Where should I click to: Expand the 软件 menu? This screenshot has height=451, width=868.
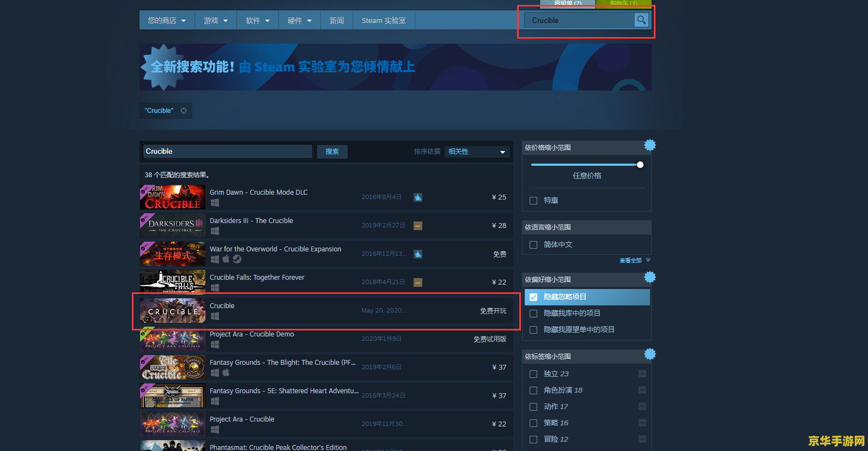(258, 20)
